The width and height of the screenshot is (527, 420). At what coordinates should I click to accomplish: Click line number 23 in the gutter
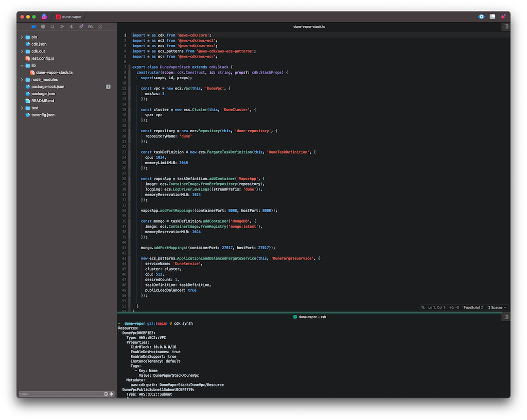pos(124,152)
